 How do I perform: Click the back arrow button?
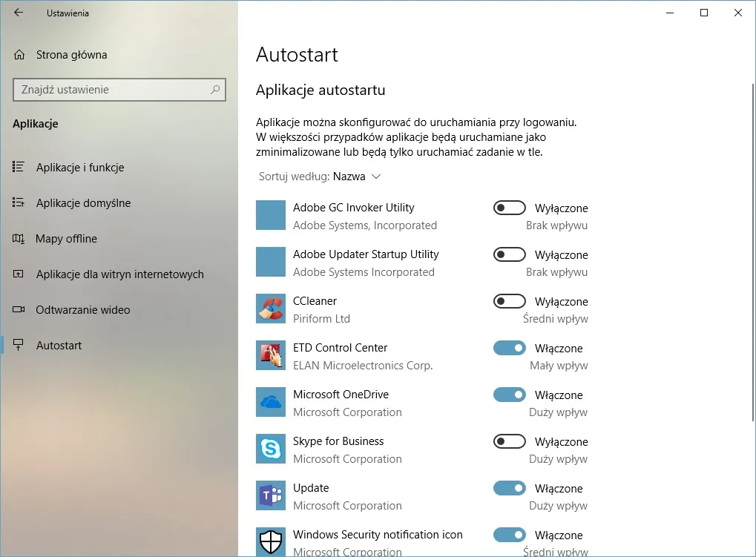[18, 13]
